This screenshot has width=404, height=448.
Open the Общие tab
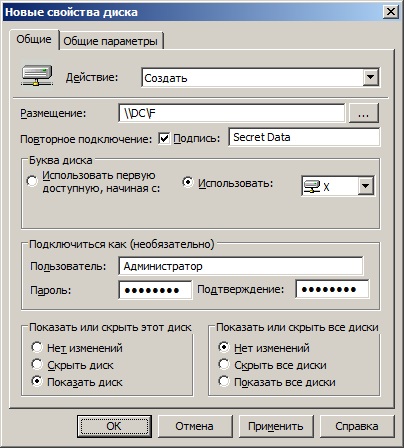[x=34, y=39]
